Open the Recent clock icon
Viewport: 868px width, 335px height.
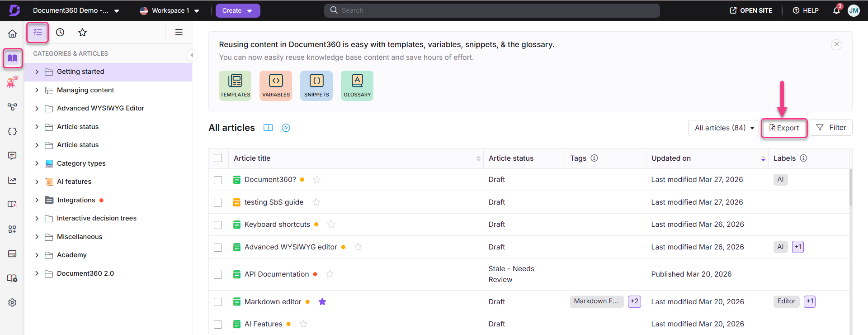(60, 32)
